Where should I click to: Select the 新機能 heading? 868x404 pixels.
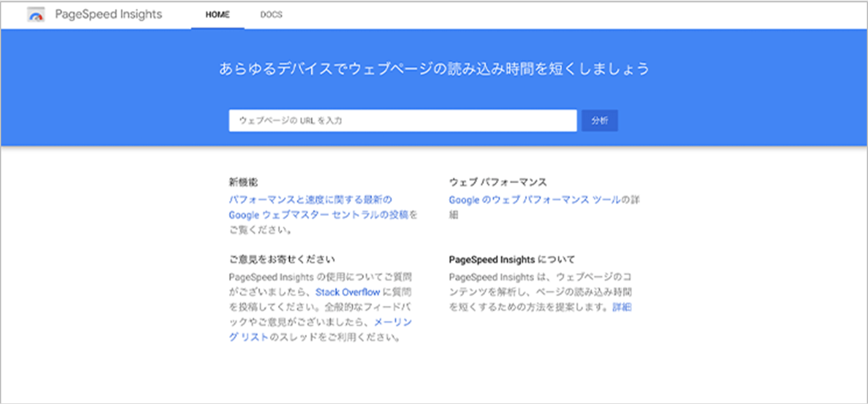click(x=244, y=183)
